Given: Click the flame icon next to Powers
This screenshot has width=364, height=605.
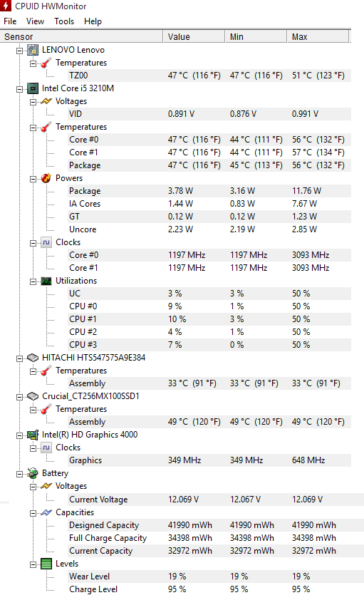Looking at the screenshot, I should pos(46,178).
